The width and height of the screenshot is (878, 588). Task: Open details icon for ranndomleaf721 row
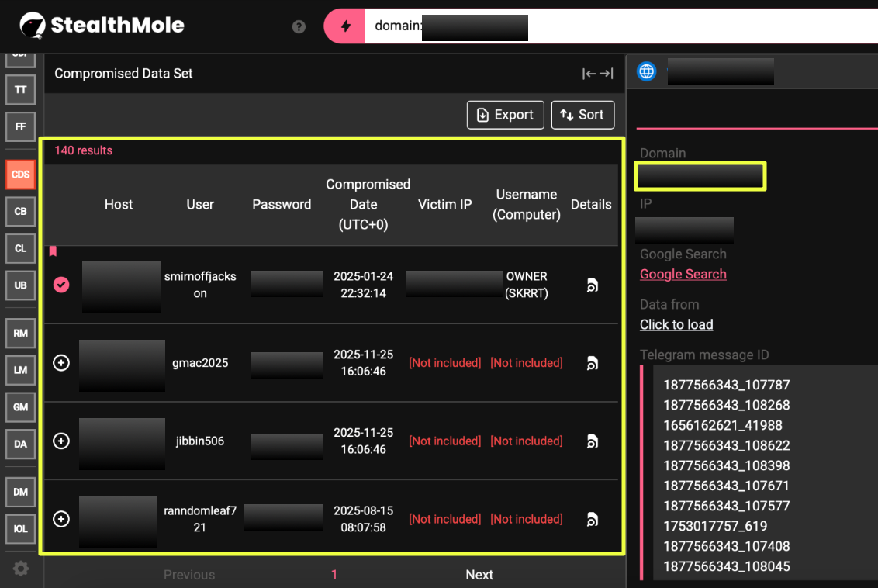[x=592, y=519]
